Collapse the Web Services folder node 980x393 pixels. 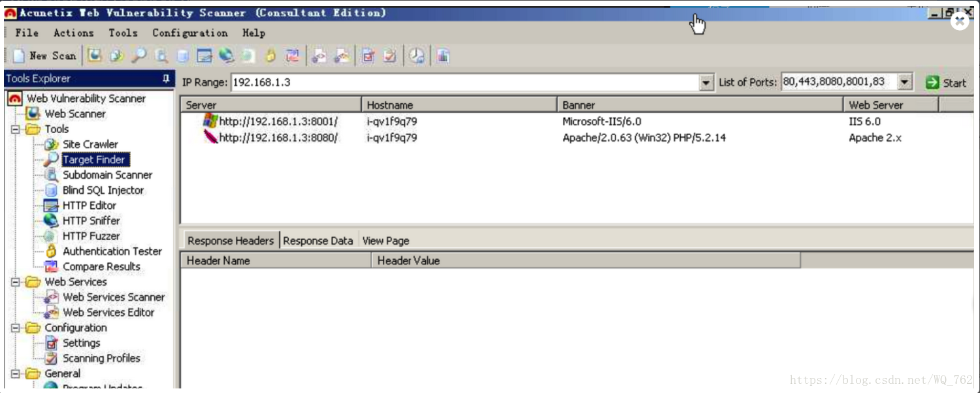point(16,282)
